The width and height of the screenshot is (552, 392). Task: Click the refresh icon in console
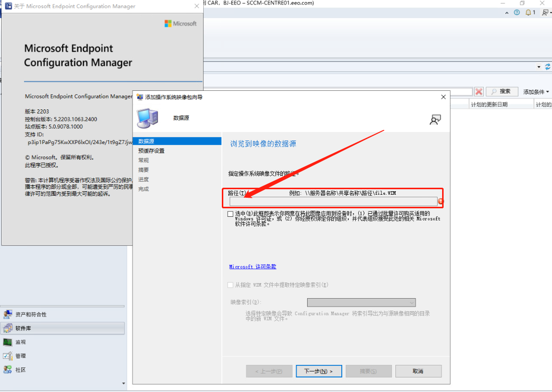click(x=548, y=67)
